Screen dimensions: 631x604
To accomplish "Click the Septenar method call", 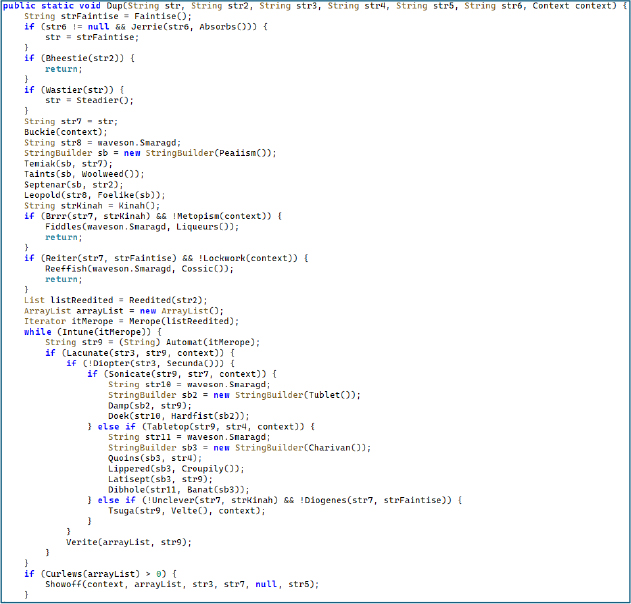I will (x=44, y=184).
